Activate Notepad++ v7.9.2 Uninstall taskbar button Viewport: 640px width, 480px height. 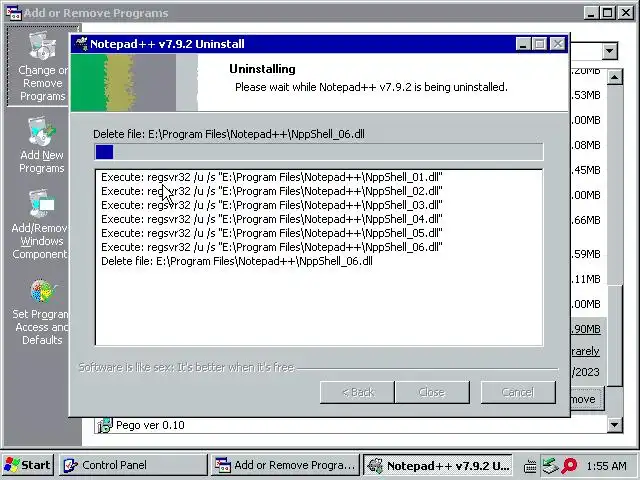pos(438,465)
